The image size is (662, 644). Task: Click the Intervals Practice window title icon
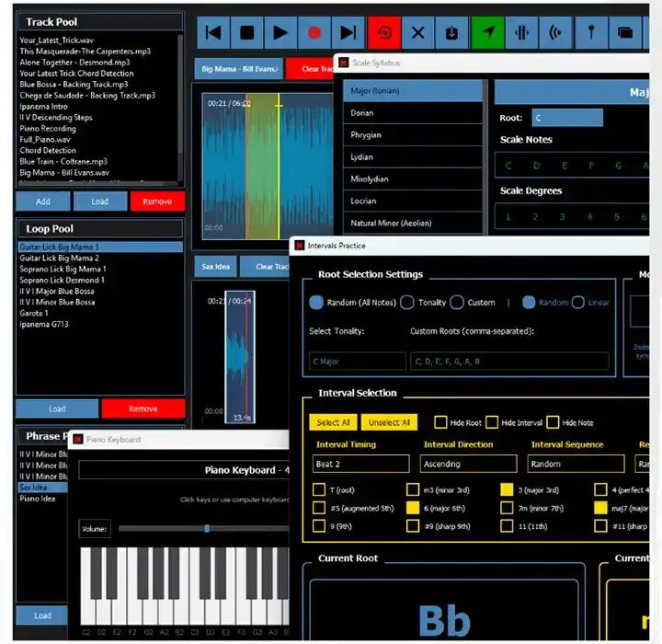tap(300, 246)
